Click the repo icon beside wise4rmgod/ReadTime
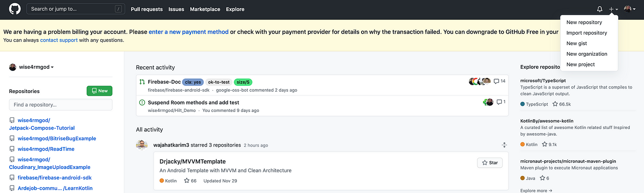Screen dimensions: 644x193 pos(12,149)
